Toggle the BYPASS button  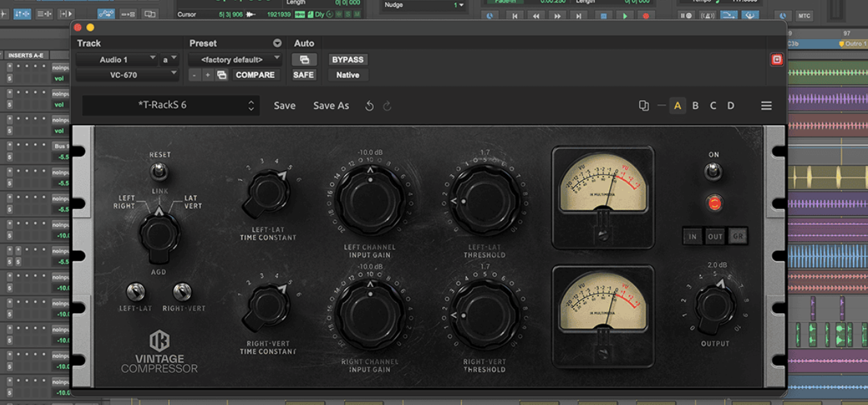point(348,60)
